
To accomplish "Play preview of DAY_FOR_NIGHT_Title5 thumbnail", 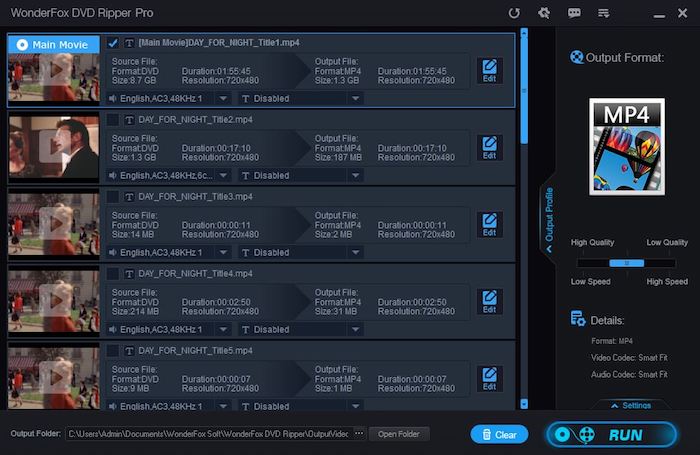I will (x=55, y=377).
